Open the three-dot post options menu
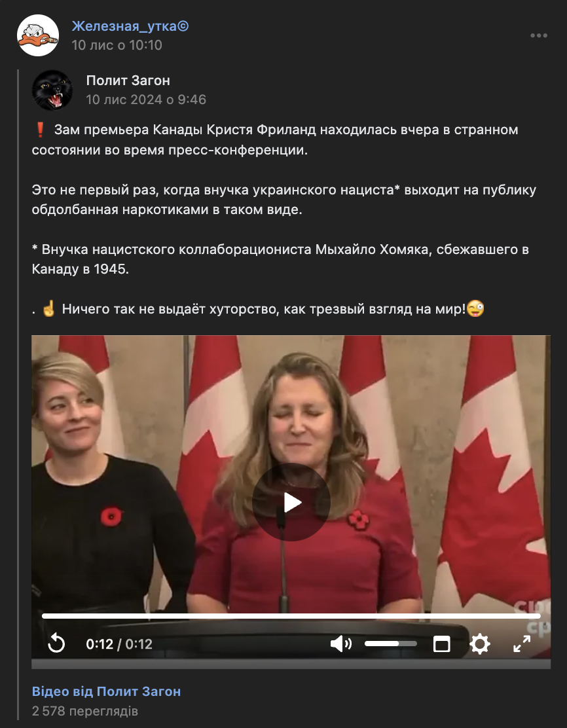This screenshot has height=728, width=567. point(539,36)
